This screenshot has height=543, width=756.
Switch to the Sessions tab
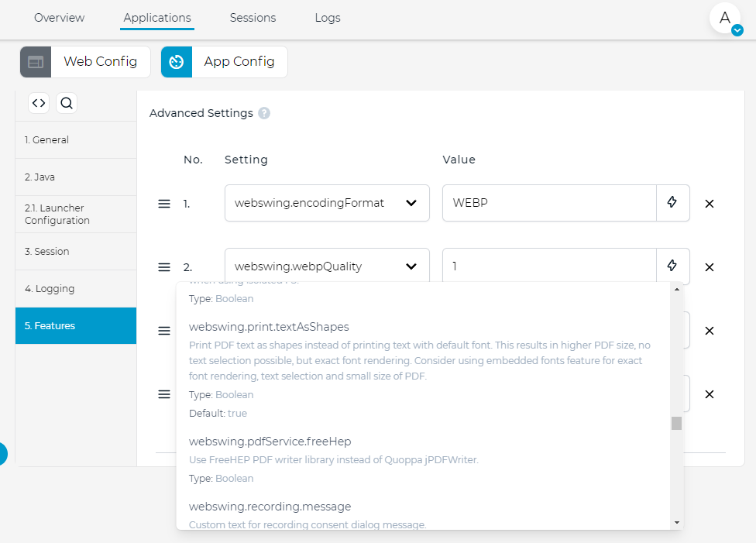[x=253, y=18]
